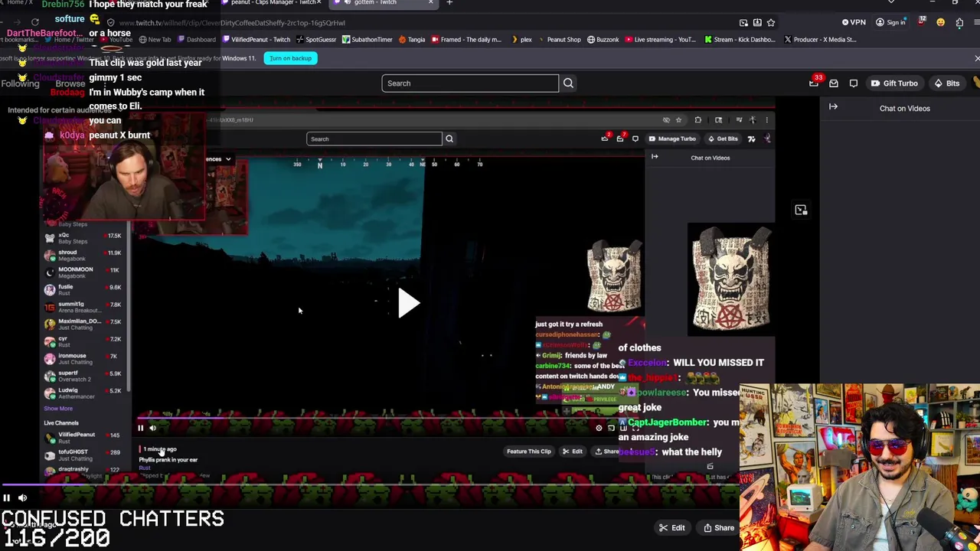Image resolution: width=980 pixels, height=551 pixels.
Task: Click the Bits button in top bar
Action: [946, 83]
